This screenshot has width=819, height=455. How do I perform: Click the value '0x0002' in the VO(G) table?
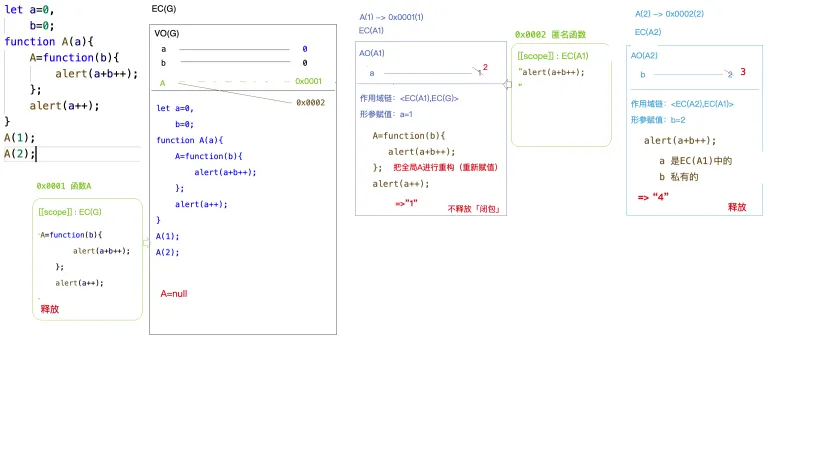pyautogui.click(x=310, y=102)
